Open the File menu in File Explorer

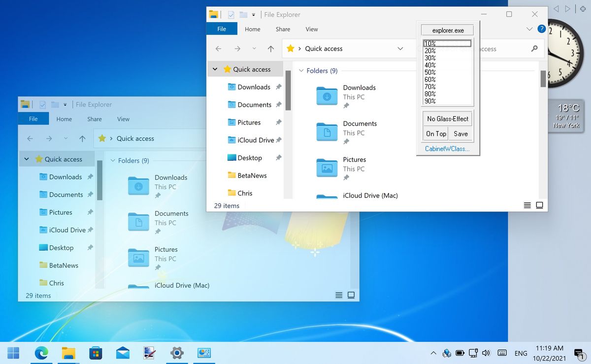point(222,29)
